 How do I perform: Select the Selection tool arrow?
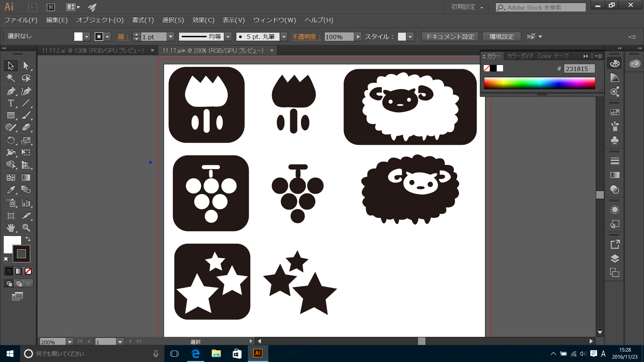click(x=11, y=66)
